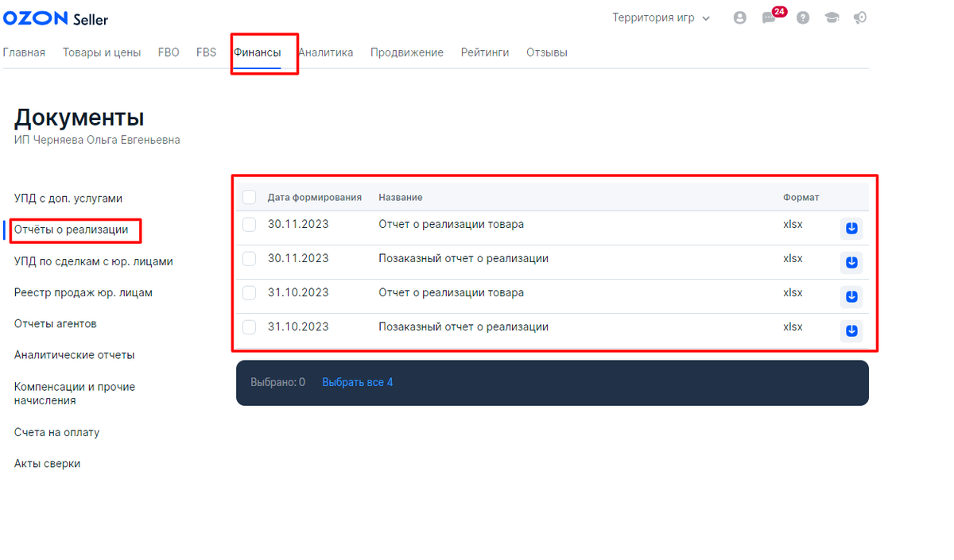The image size is (954, 560).
Task: Switch to the FBS tab
Action: (207, 52)
